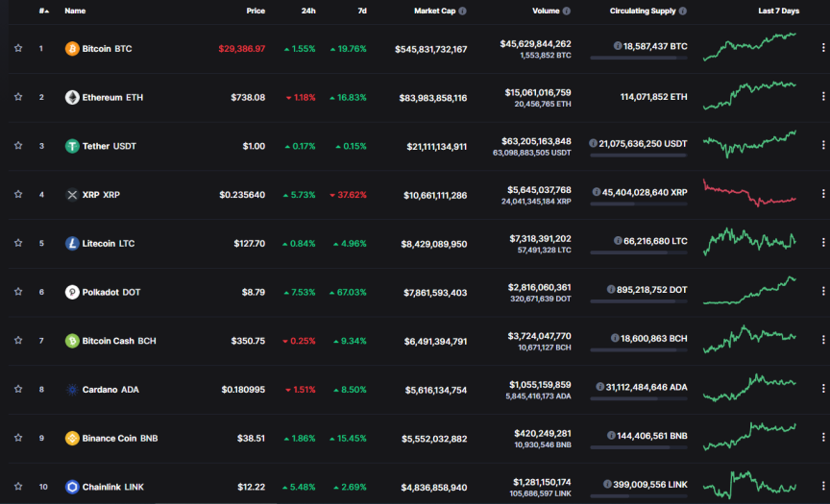Click the blue Chainlink hexagon logo
Screen dimensions: 830x504
point(72,487)
